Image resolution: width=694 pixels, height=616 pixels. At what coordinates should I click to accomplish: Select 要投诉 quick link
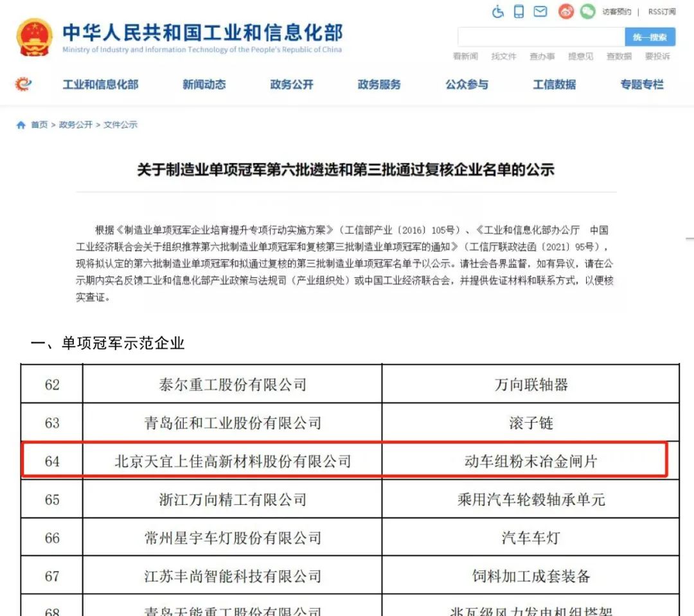click(x=657, y=56)
